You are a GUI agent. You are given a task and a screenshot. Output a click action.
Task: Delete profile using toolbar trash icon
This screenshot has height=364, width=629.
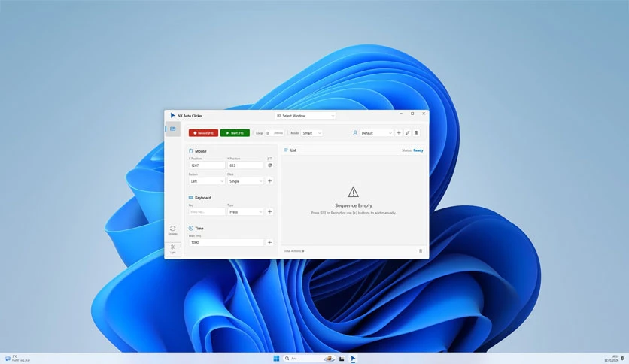pyautogui.click(x=416, y=133)
